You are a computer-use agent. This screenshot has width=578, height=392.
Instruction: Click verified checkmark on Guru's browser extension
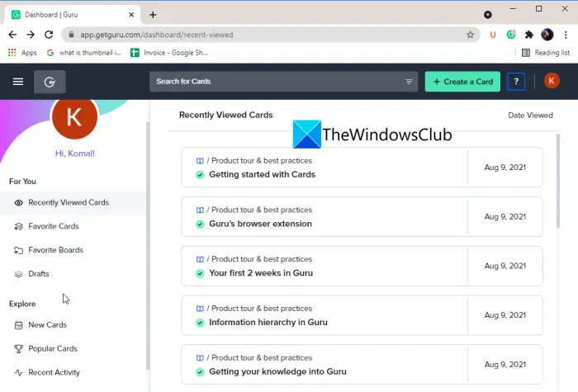click(x=200, y=224)
